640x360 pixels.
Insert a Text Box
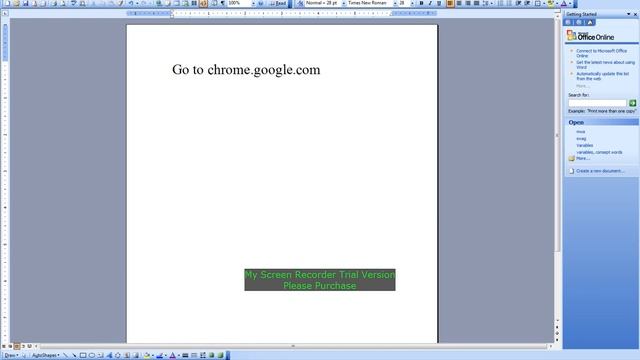(100, 356)
